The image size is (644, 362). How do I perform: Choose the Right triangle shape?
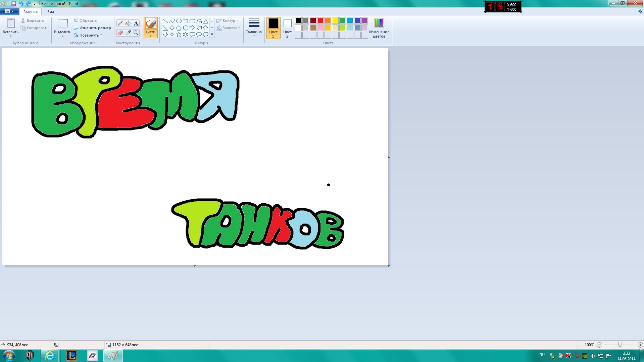coord(165,28)
